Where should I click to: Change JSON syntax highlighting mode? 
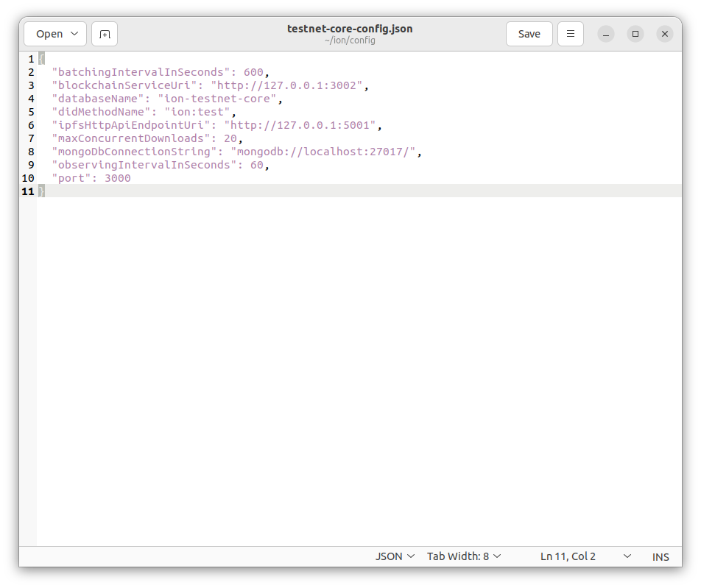[x=395, y=556]
